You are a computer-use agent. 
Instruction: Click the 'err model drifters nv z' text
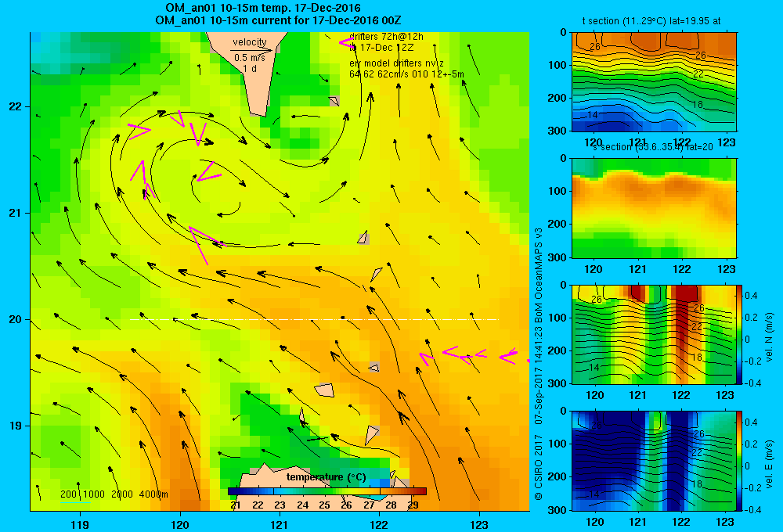coord(396,63)
